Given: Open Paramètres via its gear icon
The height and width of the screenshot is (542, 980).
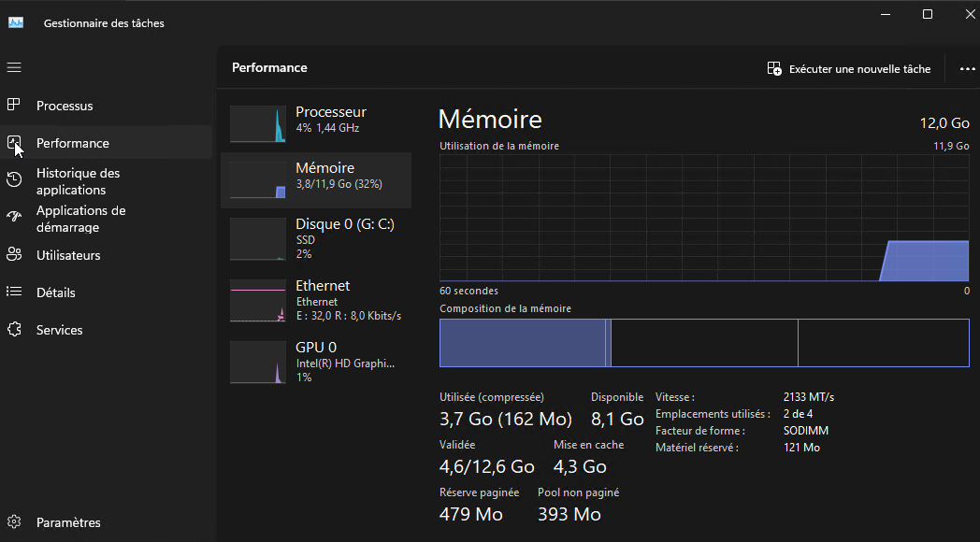Looking at the screenshot, I should click(x=14, y=522).
